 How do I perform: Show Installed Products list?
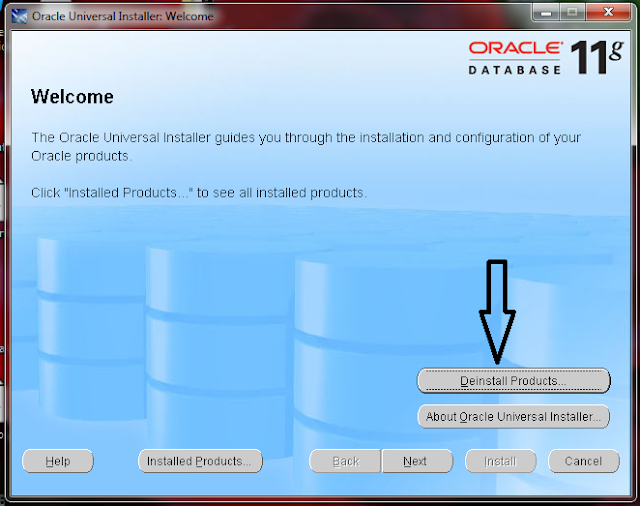(200, 461)
